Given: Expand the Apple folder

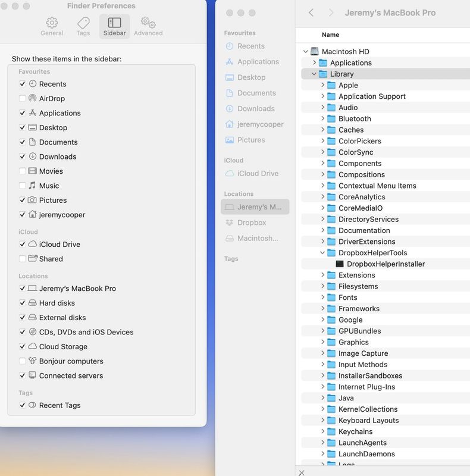Looking at the screenshot, I should 322,85.
